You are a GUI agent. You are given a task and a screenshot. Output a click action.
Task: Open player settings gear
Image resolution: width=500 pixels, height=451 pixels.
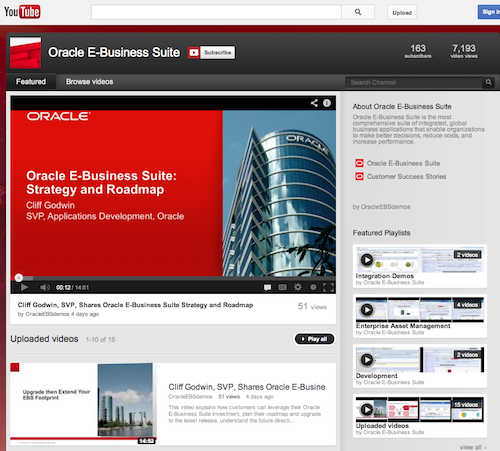(x=298, y=287)
